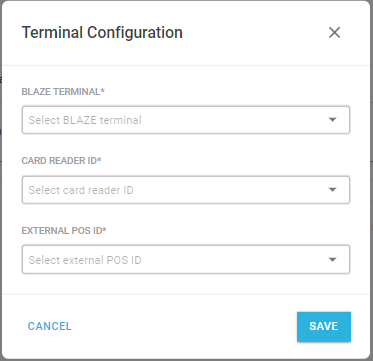Open the Select card reader ID combo box

click(186, 190)
